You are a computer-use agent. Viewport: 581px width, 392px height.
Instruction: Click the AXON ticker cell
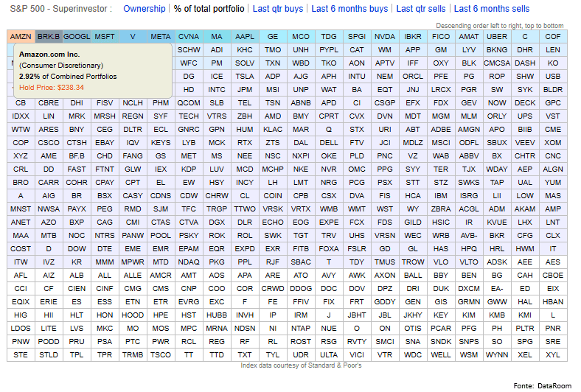[385, 276]
